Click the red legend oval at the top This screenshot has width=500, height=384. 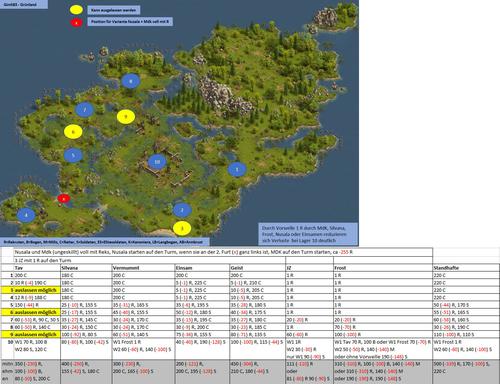[76, 22]
